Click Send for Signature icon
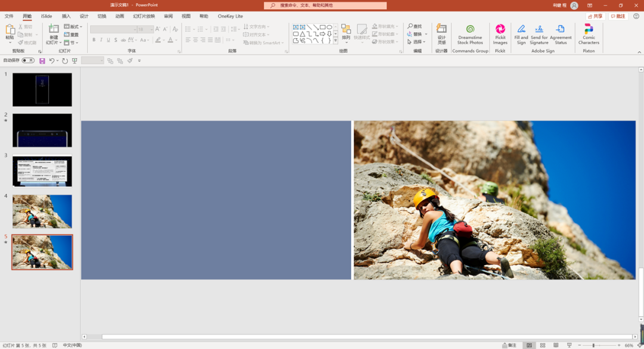644x349 pixels. (539, 34)
